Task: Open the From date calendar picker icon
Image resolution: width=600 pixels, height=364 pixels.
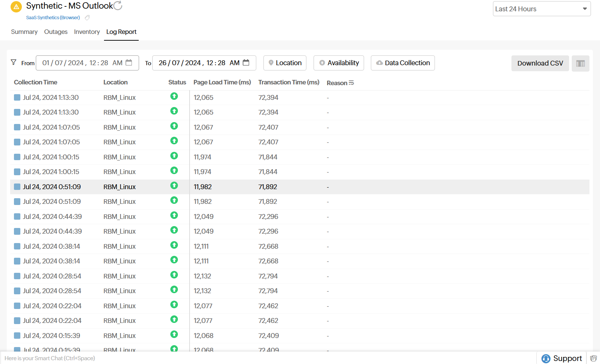Action: (x=129, y=63)
